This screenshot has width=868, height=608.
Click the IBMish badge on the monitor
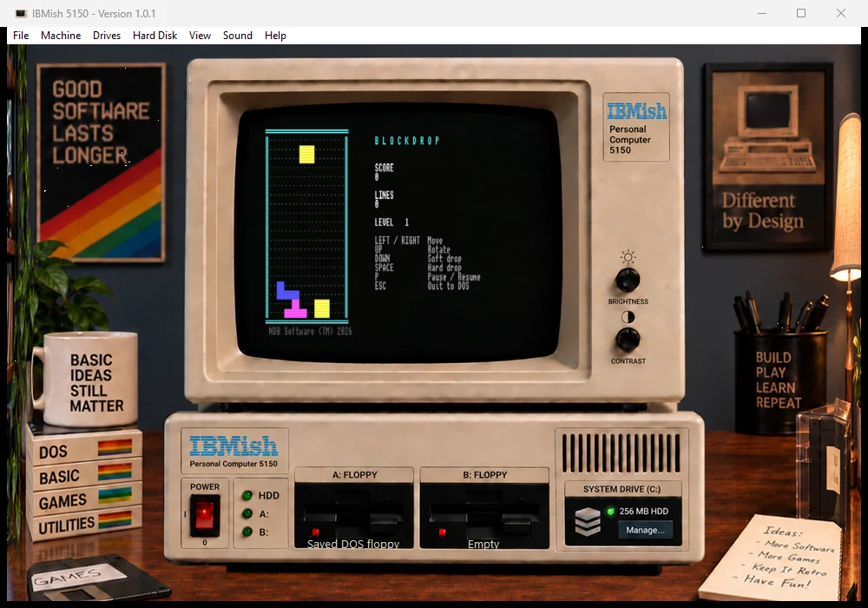click(x=636, y=111)
